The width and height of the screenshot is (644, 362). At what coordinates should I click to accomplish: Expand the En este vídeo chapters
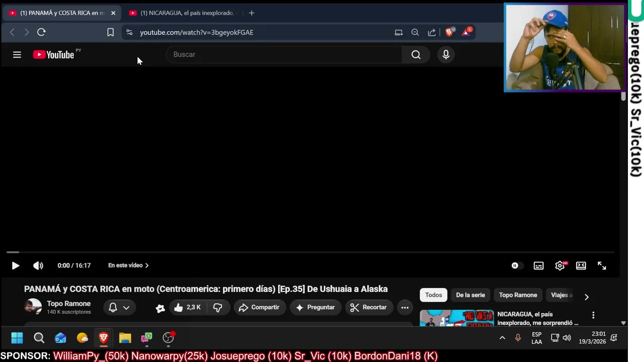tap(128, 265)
